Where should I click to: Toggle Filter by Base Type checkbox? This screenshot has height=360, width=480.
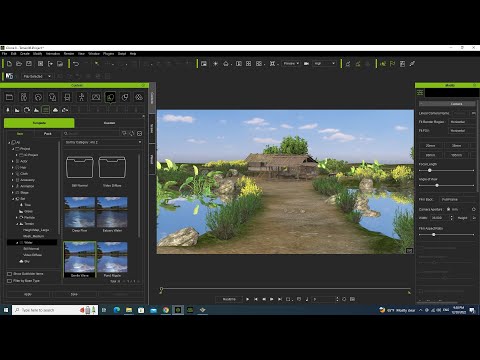pos(10,281)
